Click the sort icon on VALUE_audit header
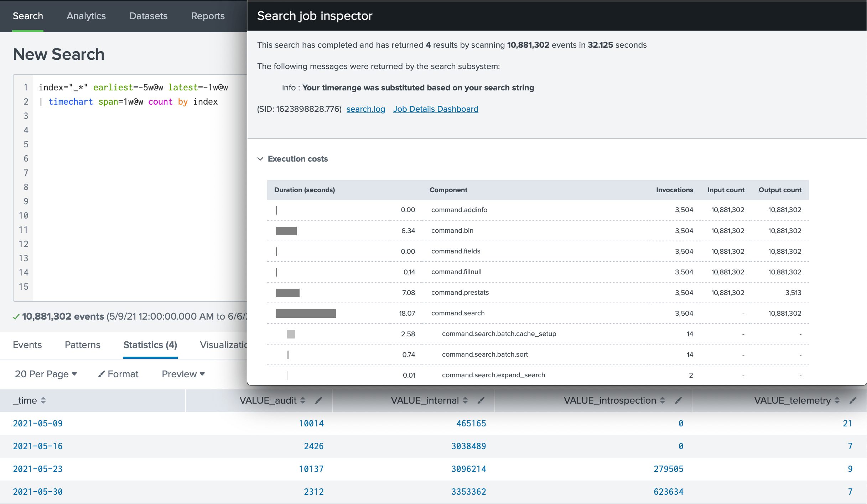Viewport: 867px width, 504px height. pyautogui.click(x=303, y=400)
